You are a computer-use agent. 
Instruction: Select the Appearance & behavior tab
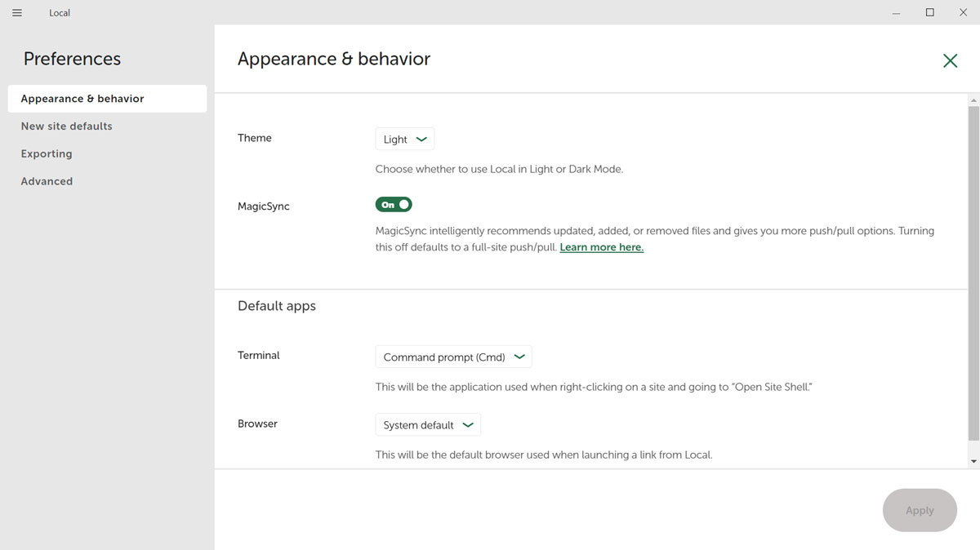tap(82, 99)
